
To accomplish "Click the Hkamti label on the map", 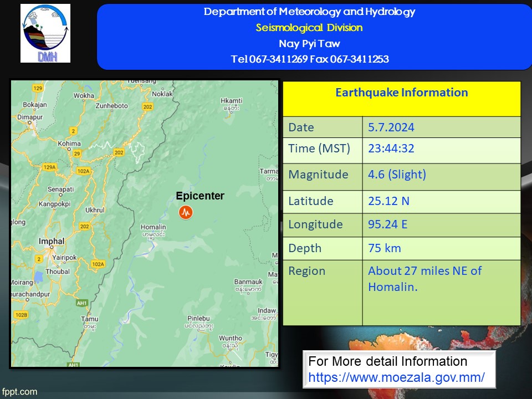I will pyautogui.click(x=232, y=101).
